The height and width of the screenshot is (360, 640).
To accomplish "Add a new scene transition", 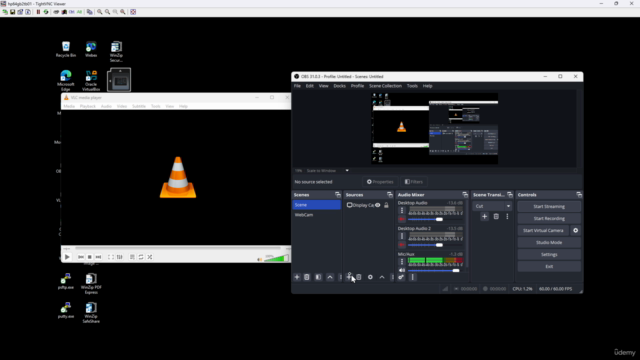I will pyautogui.click(x=484, y=216).
